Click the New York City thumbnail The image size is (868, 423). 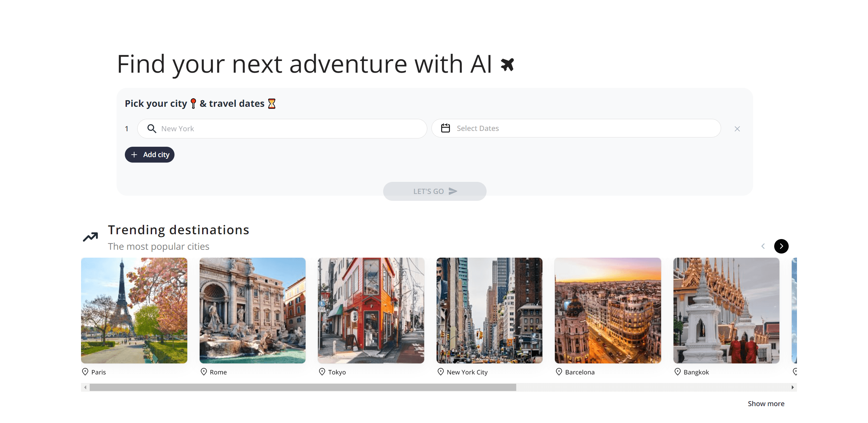pyautogui.click(x=489, y=310)
